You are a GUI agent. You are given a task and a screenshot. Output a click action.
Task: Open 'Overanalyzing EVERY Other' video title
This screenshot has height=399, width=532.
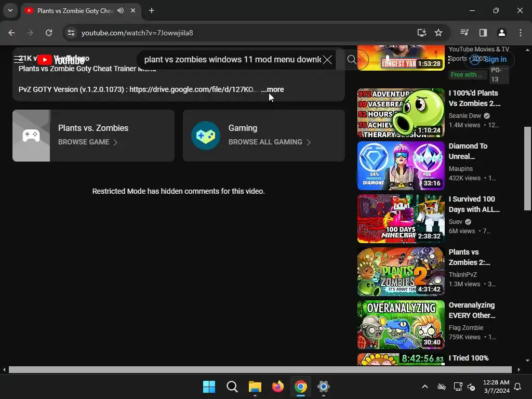(x=472, y=310)
